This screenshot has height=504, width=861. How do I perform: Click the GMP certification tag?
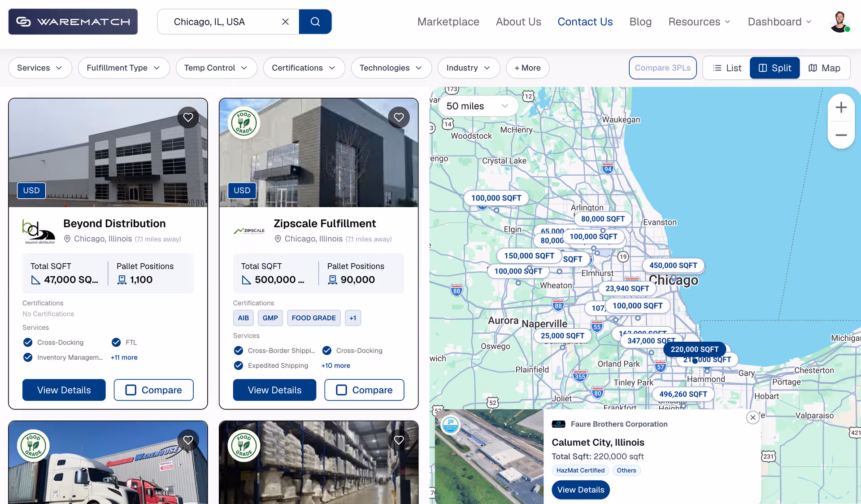pyautogui.click(x=270, y=318)
